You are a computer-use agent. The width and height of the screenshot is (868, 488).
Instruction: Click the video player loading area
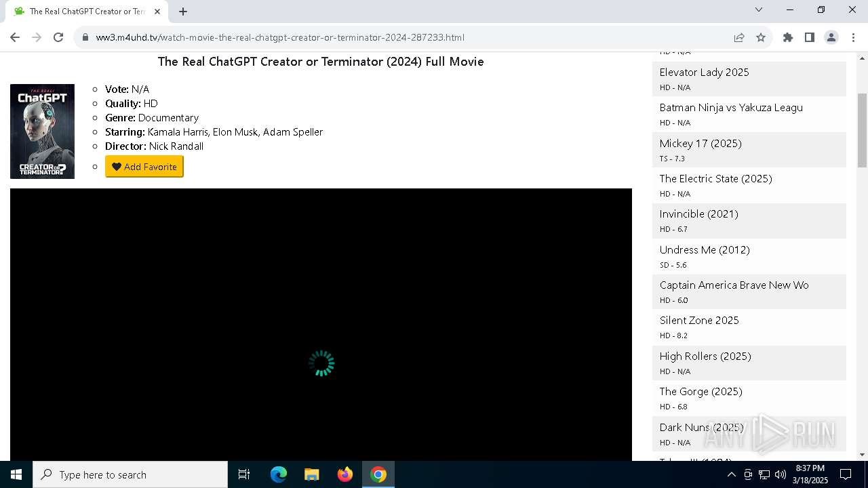[x=321, y=325]
